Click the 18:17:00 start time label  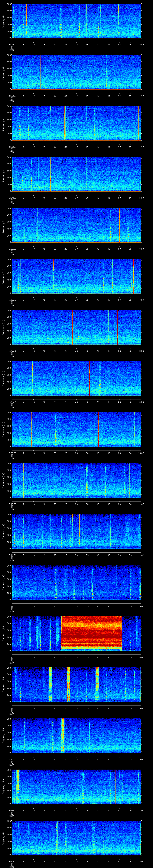(12, 861)
